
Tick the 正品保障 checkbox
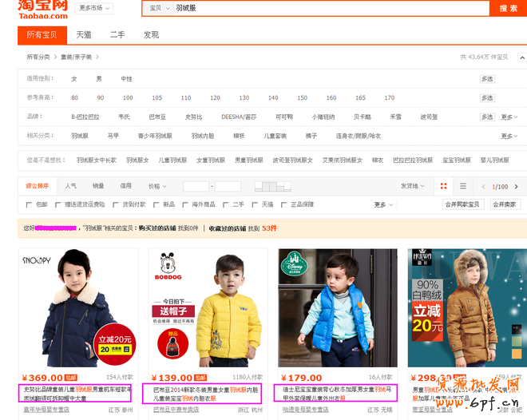pos(283,204)
